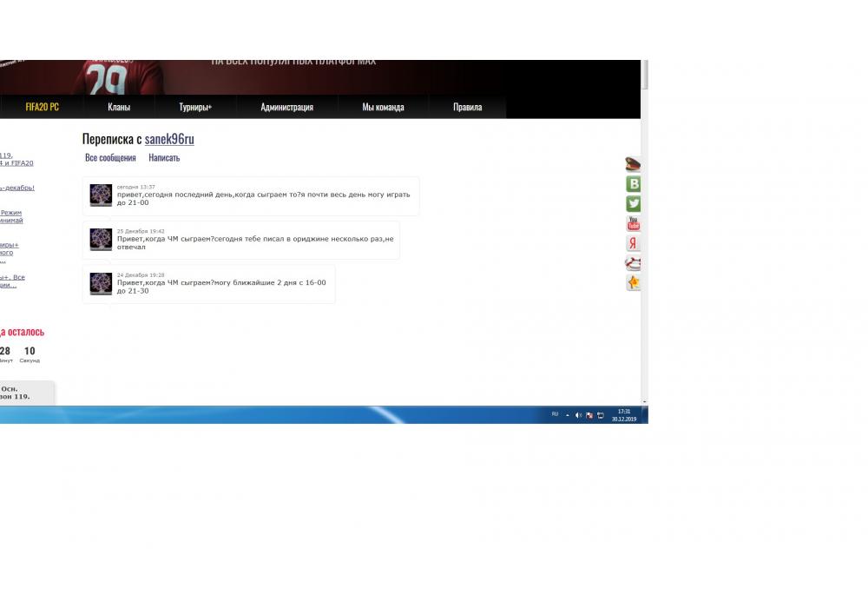
Task: Open the Правила menu item
Action: coord(468,107)
